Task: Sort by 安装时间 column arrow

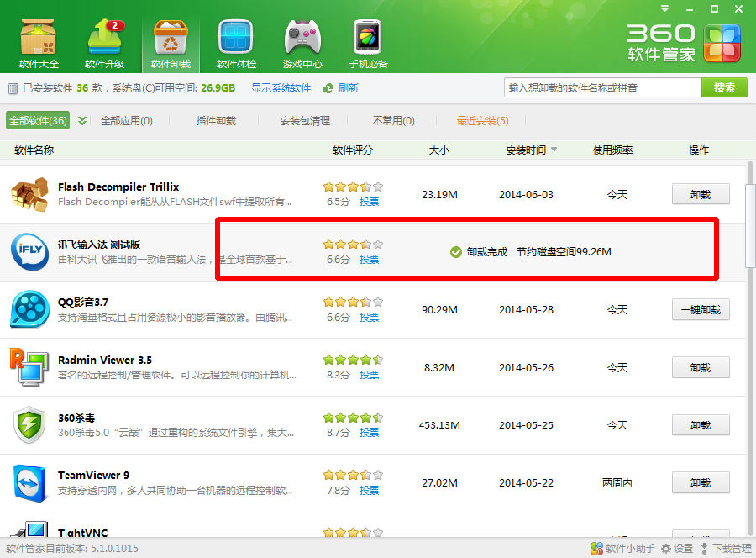Action: (x=554, y=150)
